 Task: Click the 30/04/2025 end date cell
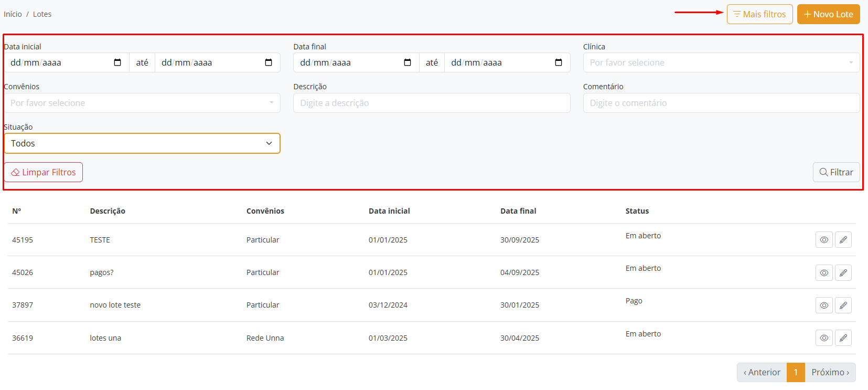tap(520, 338)
